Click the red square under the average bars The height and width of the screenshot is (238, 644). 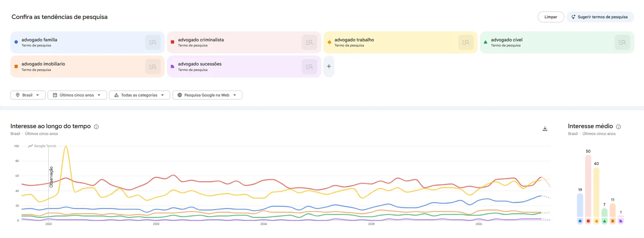[x=588, y=221]
